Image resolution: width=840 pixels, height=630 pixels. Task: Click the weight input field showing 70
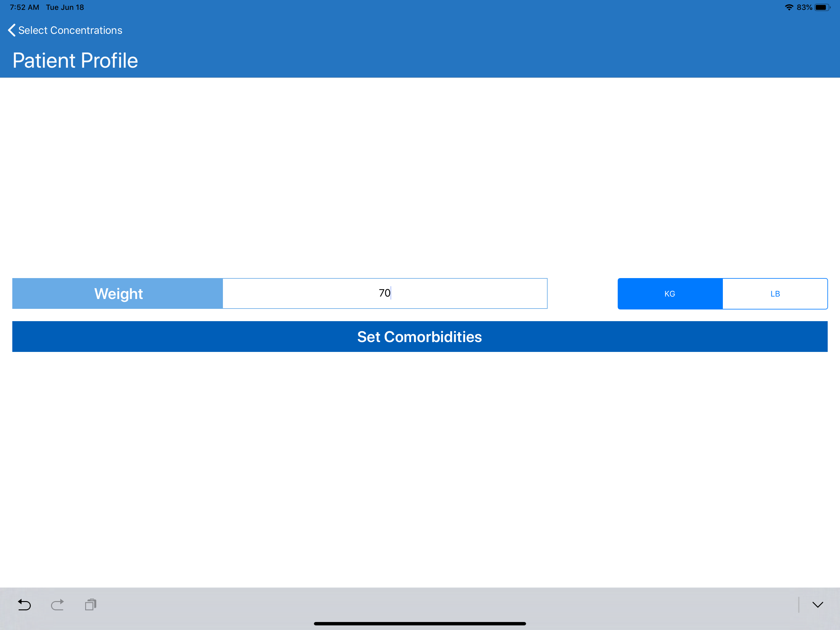coord(385,293)
